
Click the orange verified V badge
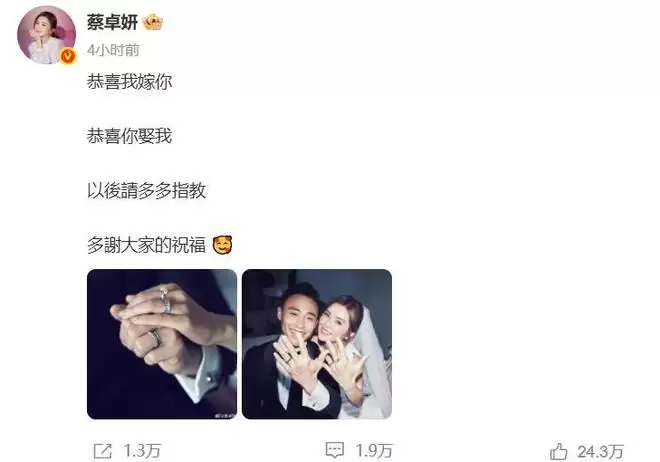pyautogui.click(x=68, y=56)
